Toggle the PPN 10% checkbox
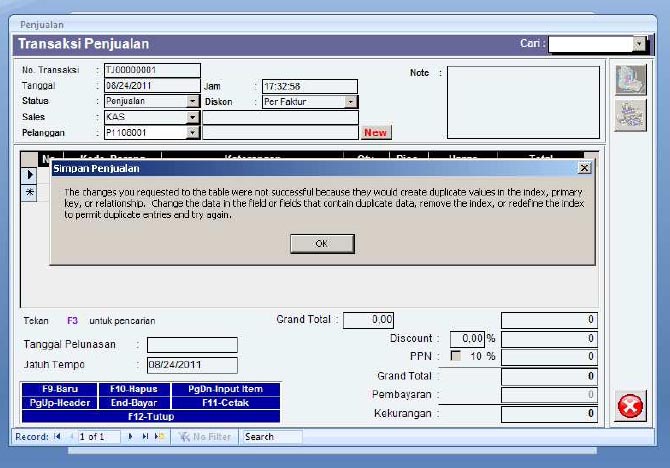 point(456,357)
